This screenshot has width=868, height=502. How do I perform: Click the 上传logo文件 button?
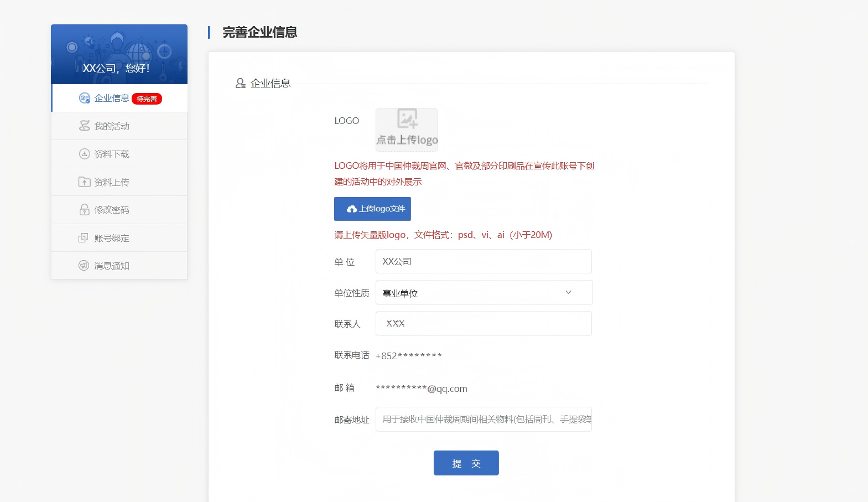(372, 209)
